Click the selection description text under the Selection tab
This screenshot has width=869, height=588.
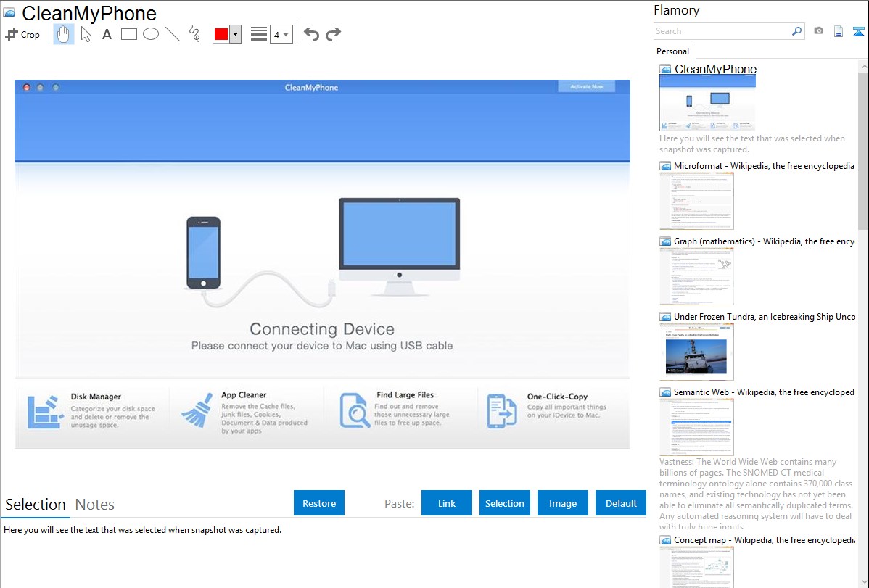[x=142, y=530]
